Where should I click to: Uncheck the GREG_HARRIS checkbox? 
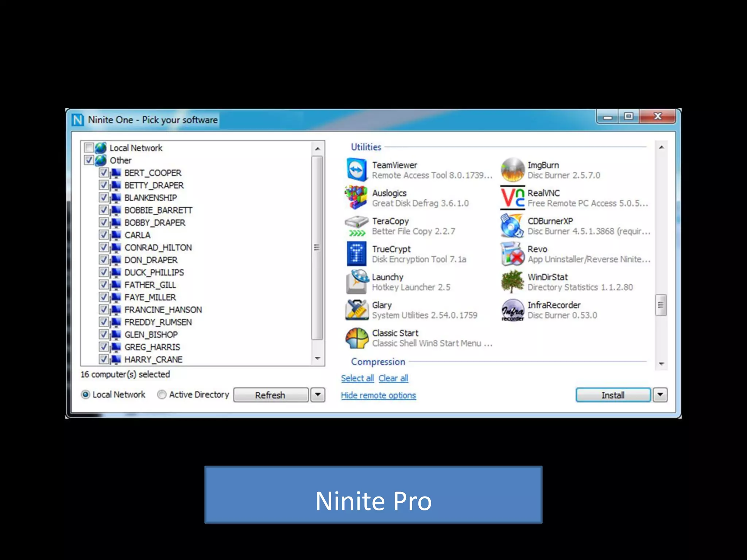(104, 346)
